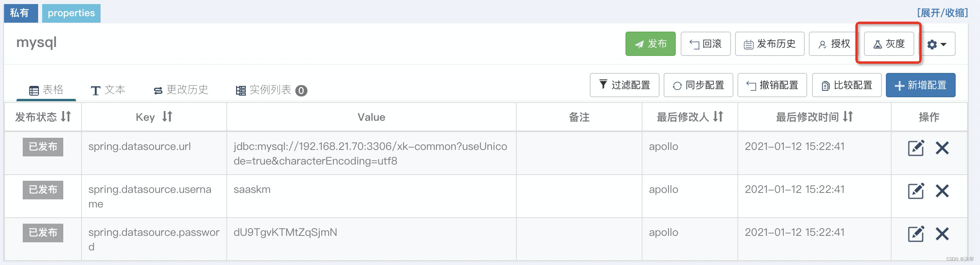
Task: Edit the spring.datasource.url row
Action: pos(916,148)
